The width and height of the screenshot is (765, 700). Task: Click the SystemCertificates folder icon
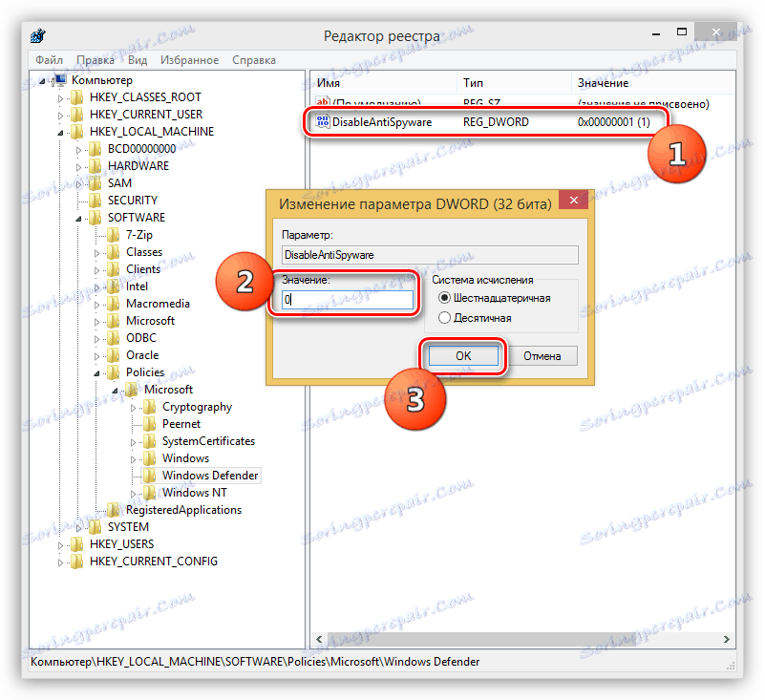click(149, 441)
